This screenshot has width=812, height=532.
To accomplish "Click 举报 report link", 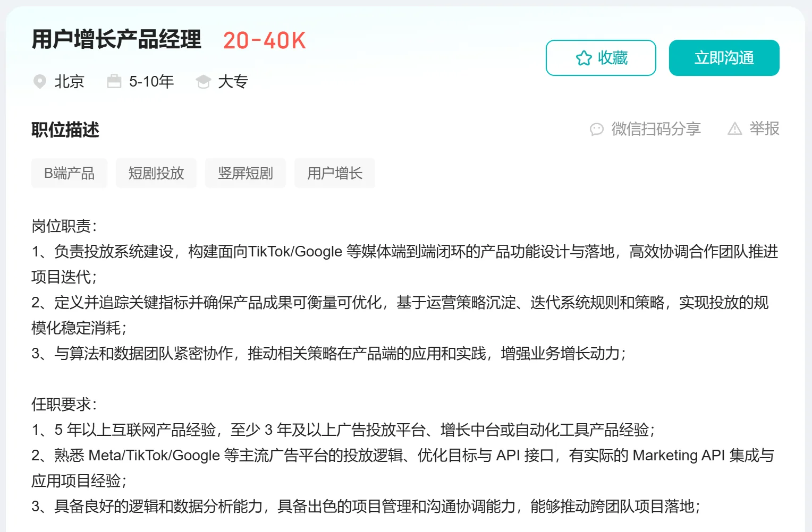I will (x=764, y=128).
